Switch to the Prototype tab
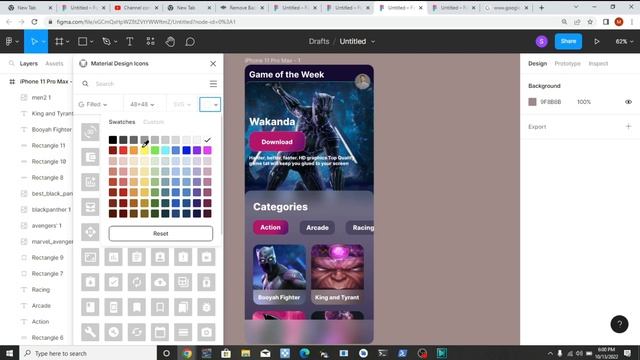 pyautogui.click(x=567, y=64)
